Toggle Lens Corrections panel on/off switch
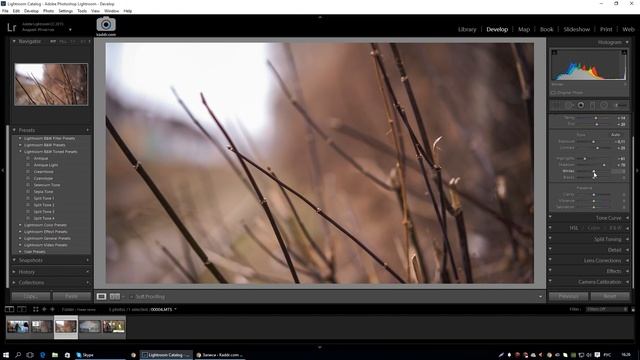Viewport: 640px width, 360px height. click(x=550, y=260)
